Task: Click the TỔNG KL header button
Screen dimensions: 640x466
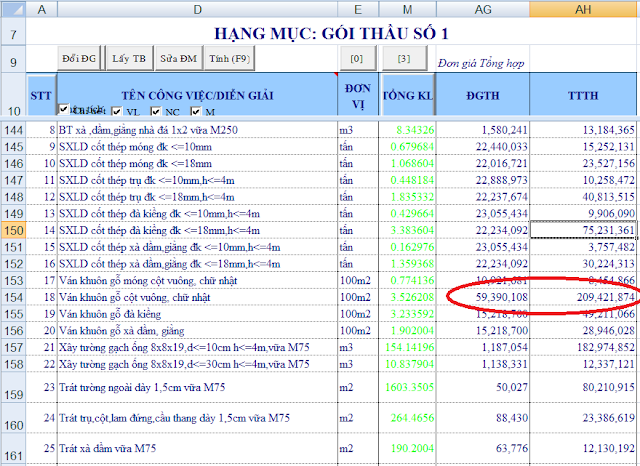Action: pos(407,95)
